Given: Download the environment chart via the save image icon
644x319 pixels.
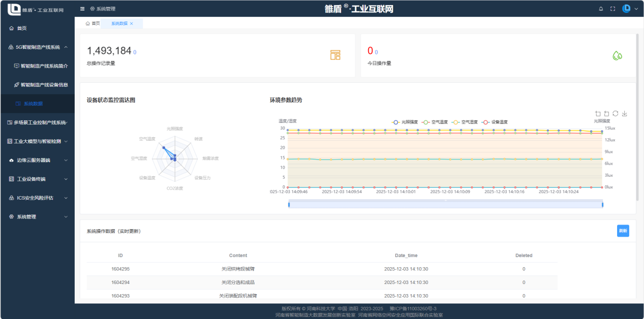Looking at the screenshot, I should 624,113.
